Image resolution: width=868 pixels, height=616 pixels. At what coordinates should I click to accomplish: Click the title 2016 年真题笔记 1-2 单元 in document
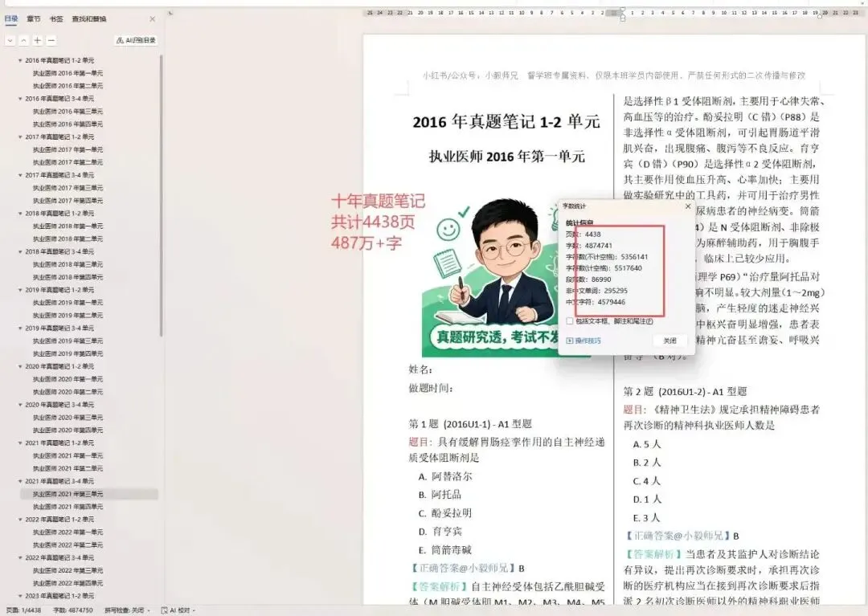pyautogui.click(x=506, y=121)
